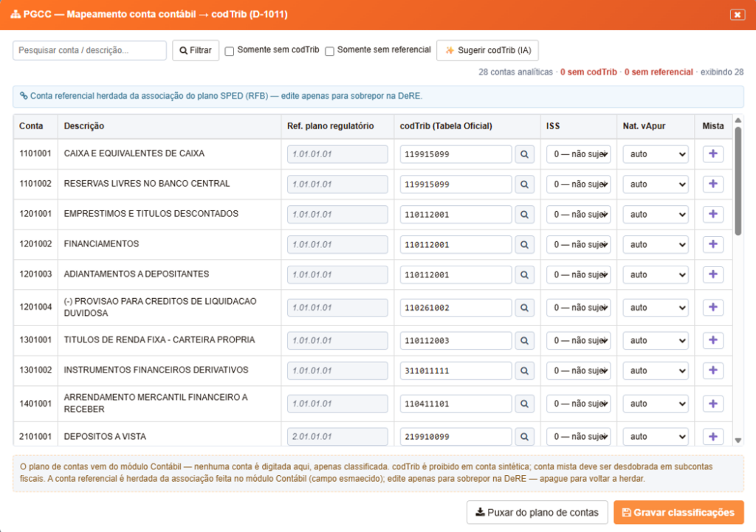Save with Gravar classificações button
The image size is (756, 532).
click(x=678, y=512)
